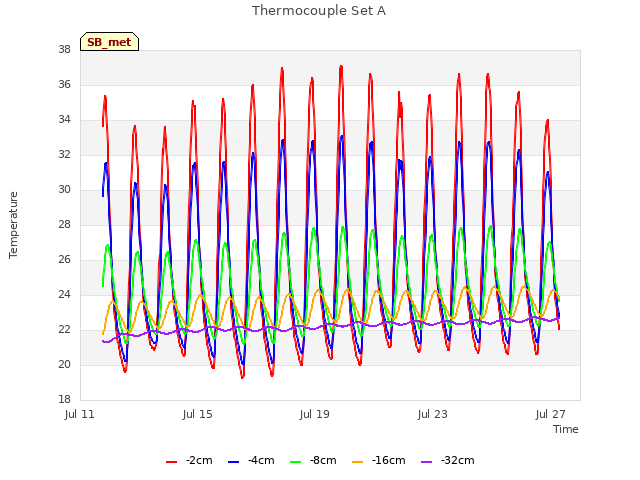Click the Jul 15 x-axis tick label
This screenshot has width=640, height=480.
[x=198, y=414]
